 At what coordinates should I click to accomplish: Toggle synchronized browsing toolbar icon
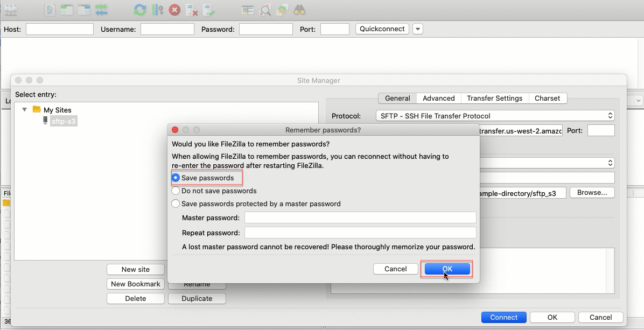pos(282,10)
